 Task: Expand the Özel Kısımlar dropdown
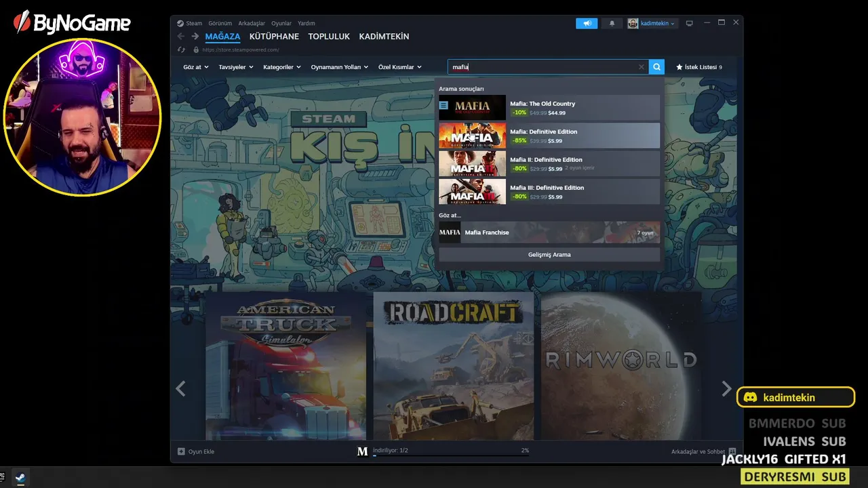pyautogui.click(x=400, y=67)
